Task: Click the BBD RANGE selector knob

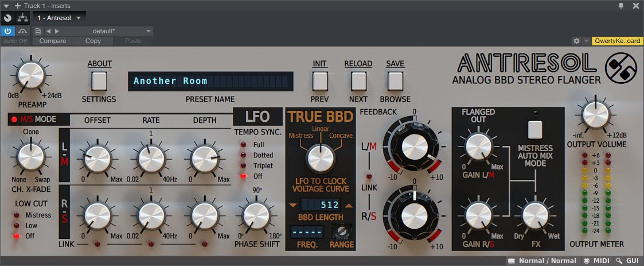Action: coord(342,232)
